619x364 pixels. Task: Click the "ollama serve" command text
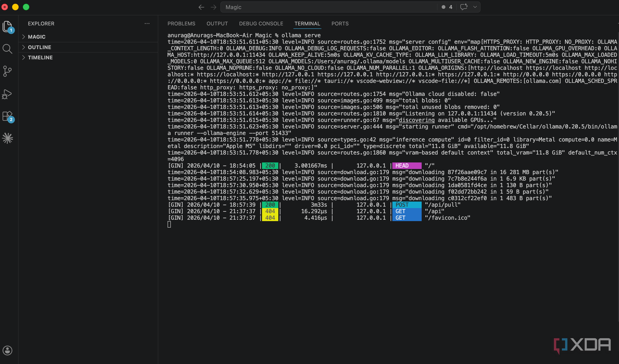(301, 35)
